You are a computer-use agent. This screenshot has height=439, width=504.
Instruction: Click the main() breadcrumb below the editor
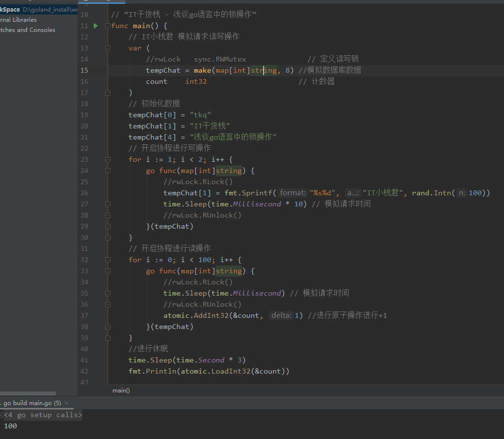point(121,390)
